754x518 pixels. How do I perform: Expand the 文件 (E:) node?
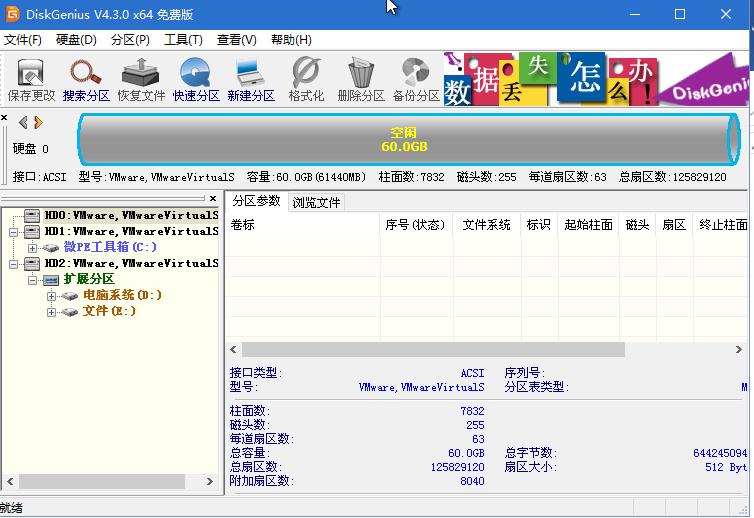51,312
